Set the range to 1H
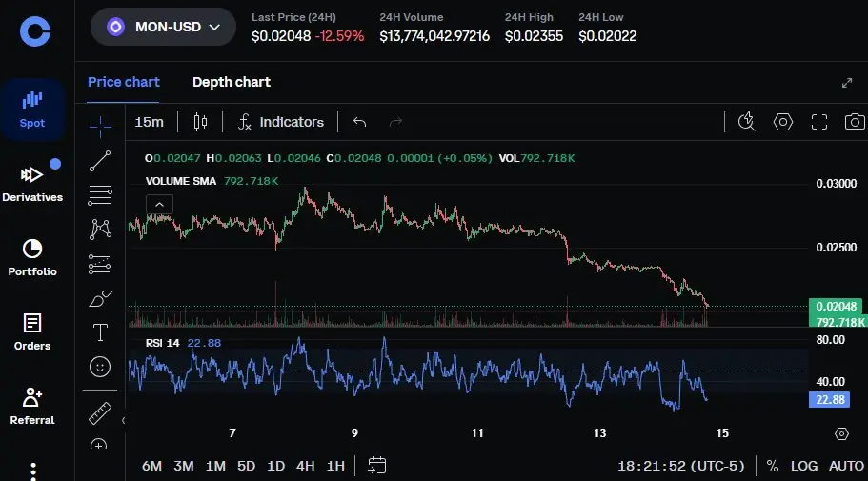 (x=335, y=466)
